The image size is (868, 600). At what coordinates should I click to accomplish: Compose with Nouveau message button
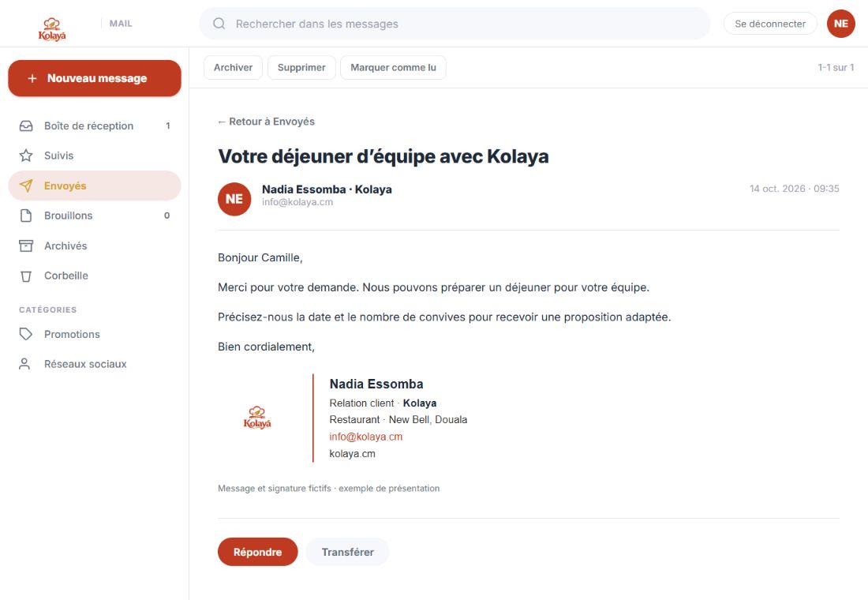pos(95,78)
